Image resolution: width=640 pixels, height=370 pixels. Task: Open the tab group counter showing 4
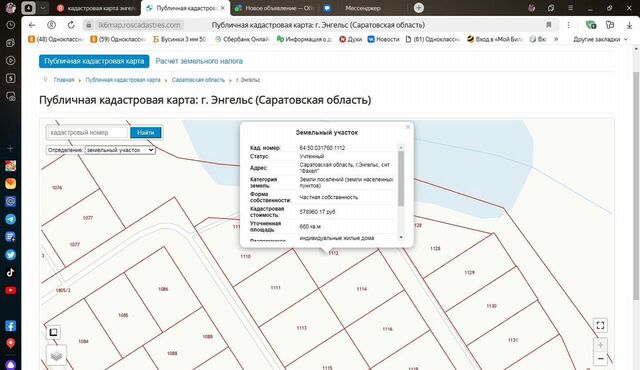click(x=29, y=8)
